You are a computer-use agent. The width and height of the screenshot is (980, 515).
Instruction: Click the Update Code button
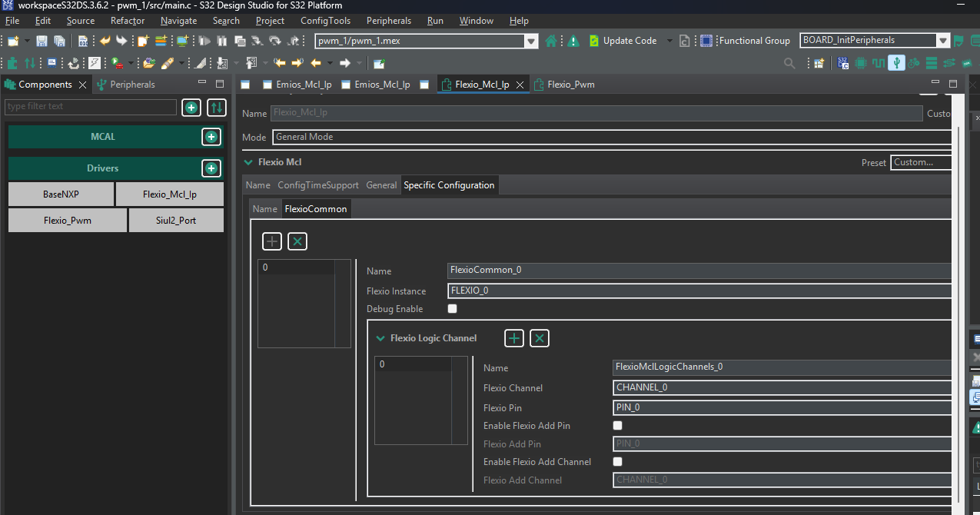coord(629,41)
